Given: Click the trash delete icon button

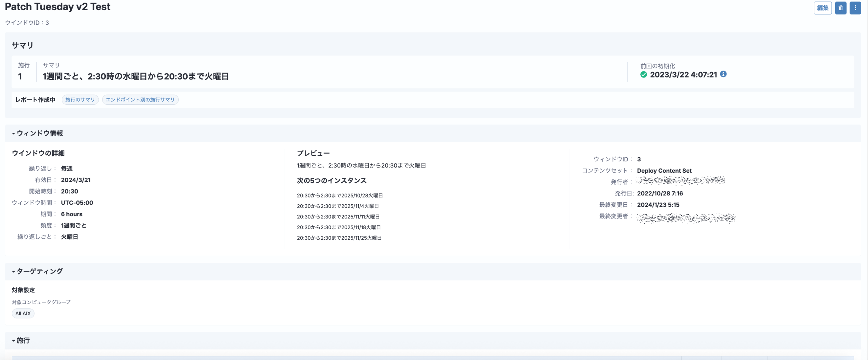Looking at the screenshot, I should coord(840,8).
